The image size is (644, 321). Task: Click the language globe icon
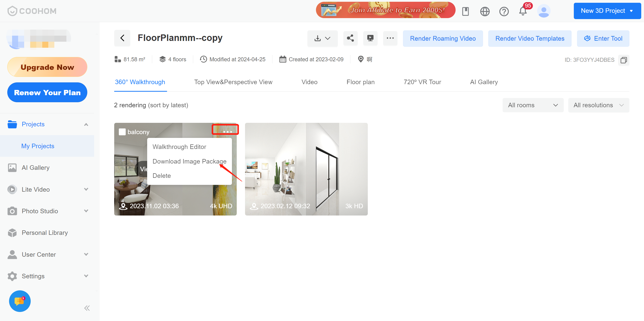click(485, 11)
